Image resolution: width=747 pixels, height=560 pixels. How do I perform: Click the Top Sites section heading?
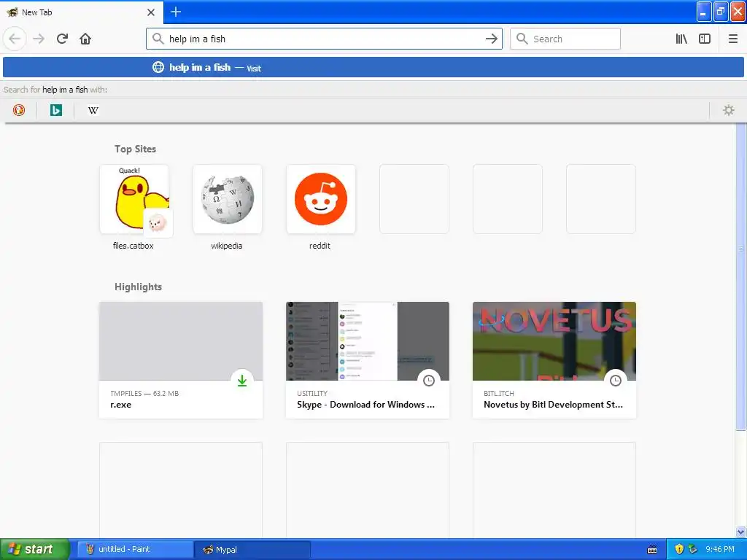pos(135,149)
